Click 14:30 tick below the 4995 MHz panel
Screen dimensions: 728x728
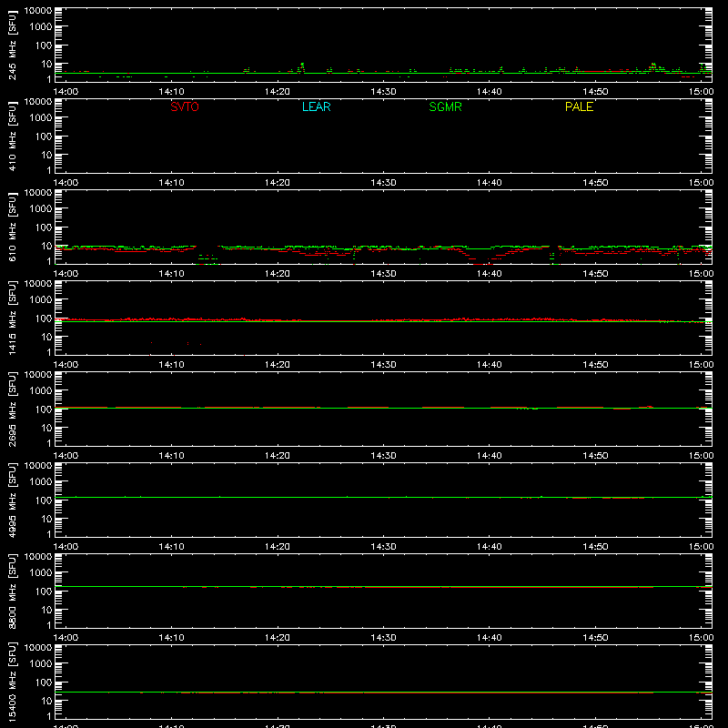383,547
